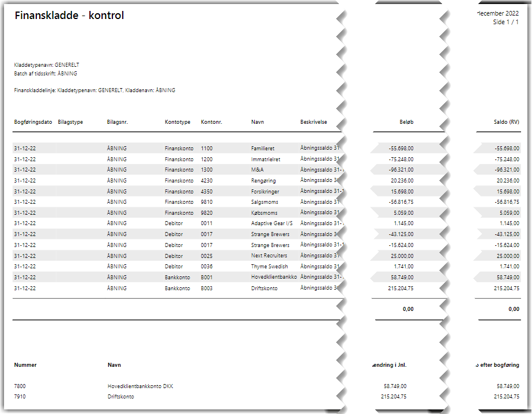
Task: Click the filter line starting with "Finanskladdelinje:"
Action: coord(95,90)
